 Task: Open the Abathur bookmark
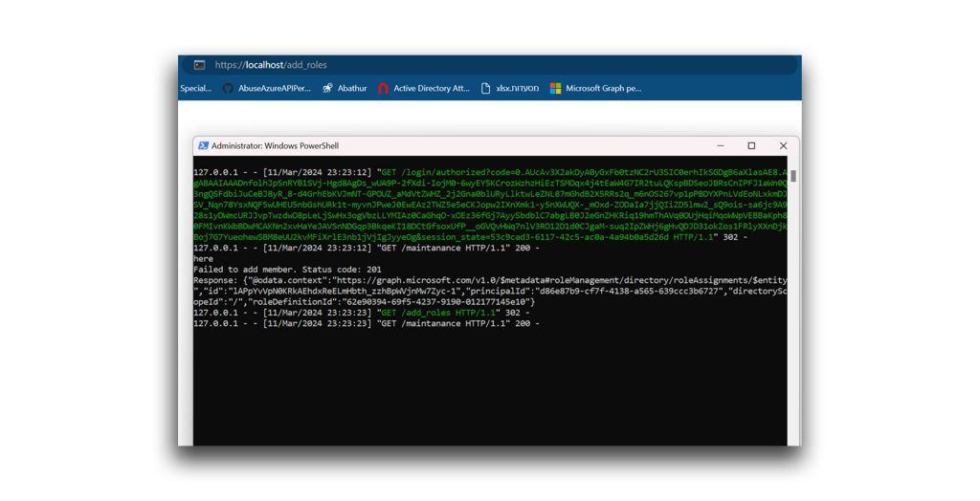tap(345, 89)
